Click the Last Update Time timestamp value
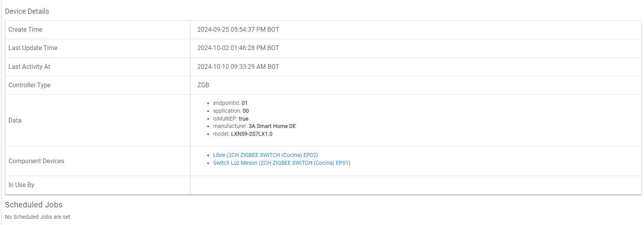The width and height of the screenshot is (644, 225). tap(238, 48)
